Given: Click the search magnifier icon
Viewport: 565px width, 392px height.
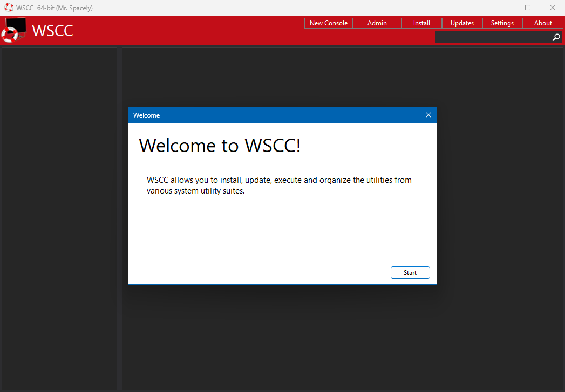Looking at the screenshot, I should (x=556, y=37).
